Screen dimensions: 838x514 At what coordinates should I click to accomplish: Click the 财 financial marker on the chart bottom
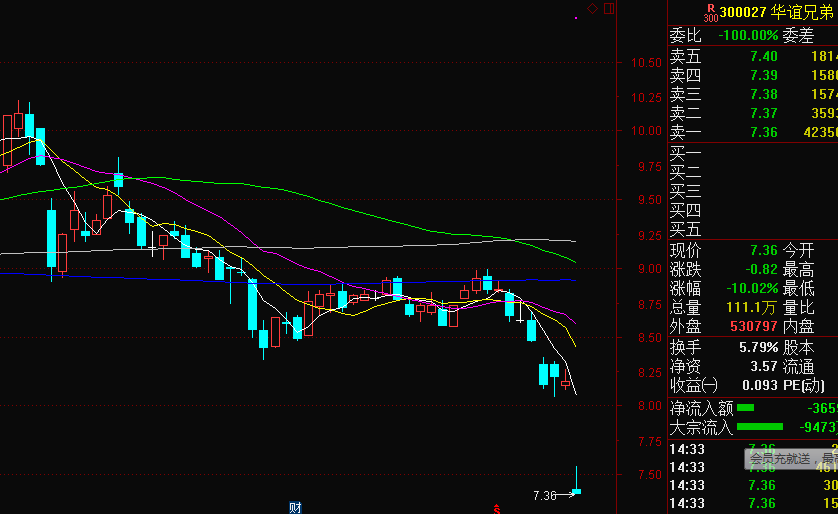(x=295, y=508)
